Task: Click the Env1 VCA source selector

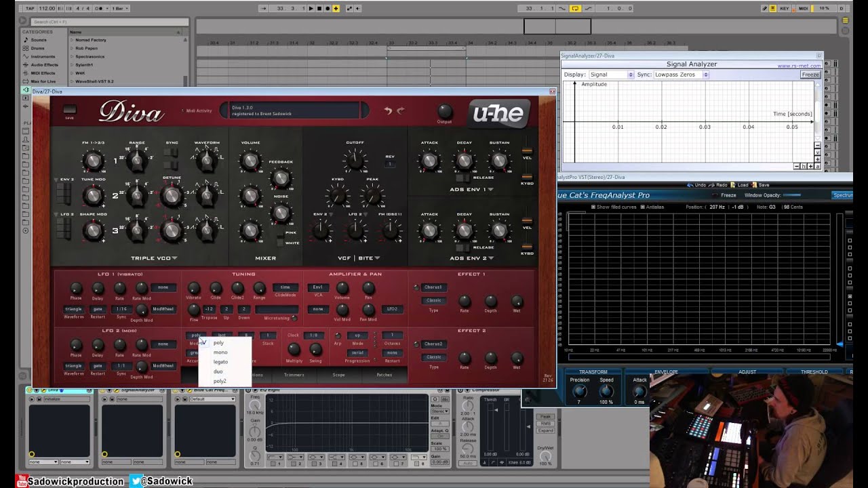Action: (317, 287)
